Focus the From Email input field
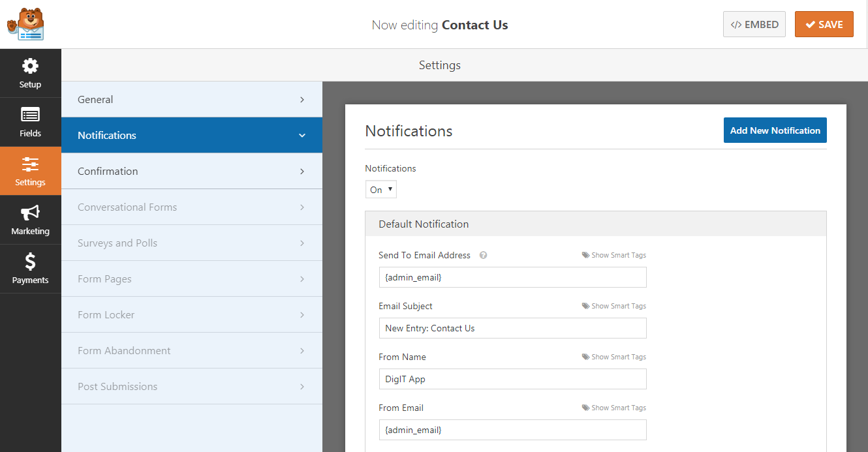 click(x=512, y=430)
